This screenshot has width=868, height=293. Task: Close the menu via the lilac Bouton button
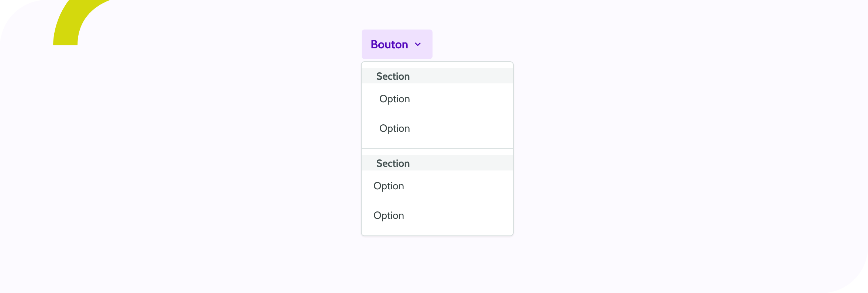pos(389,44)
